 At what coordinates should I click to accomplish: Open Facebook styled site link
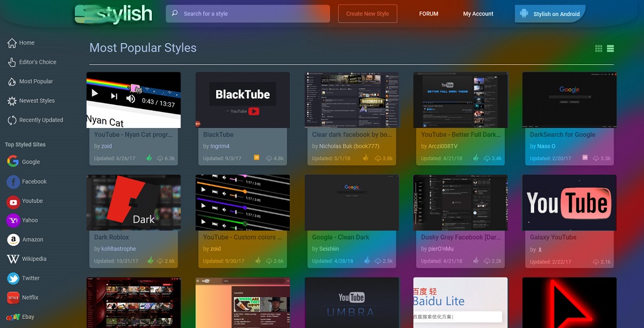pyautogui.click(x=34, y=182)
